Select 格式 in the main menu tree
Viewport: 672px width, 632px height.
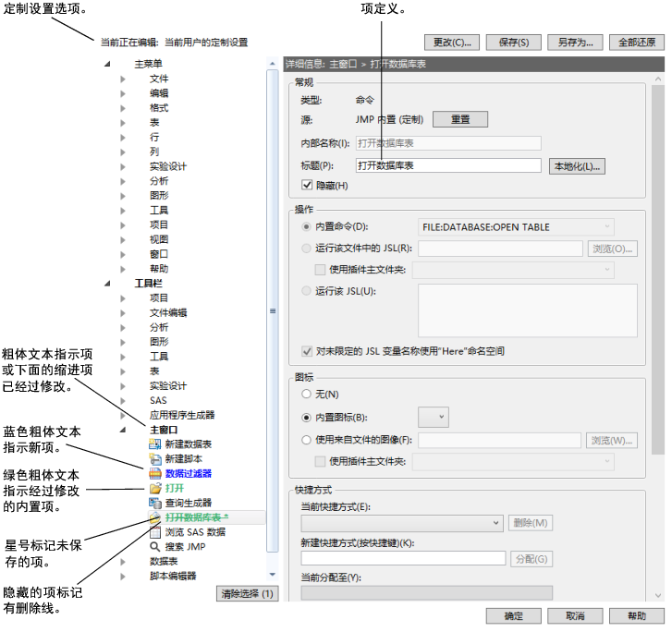pyautogui.click(x=159, y=108)
